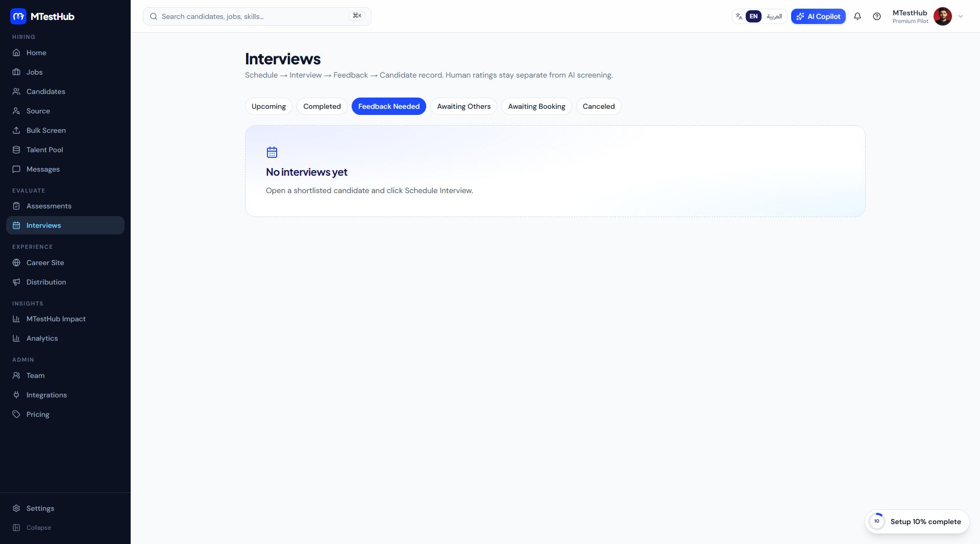Launch the AI Copilot button
980x544 pixels.
818,16
